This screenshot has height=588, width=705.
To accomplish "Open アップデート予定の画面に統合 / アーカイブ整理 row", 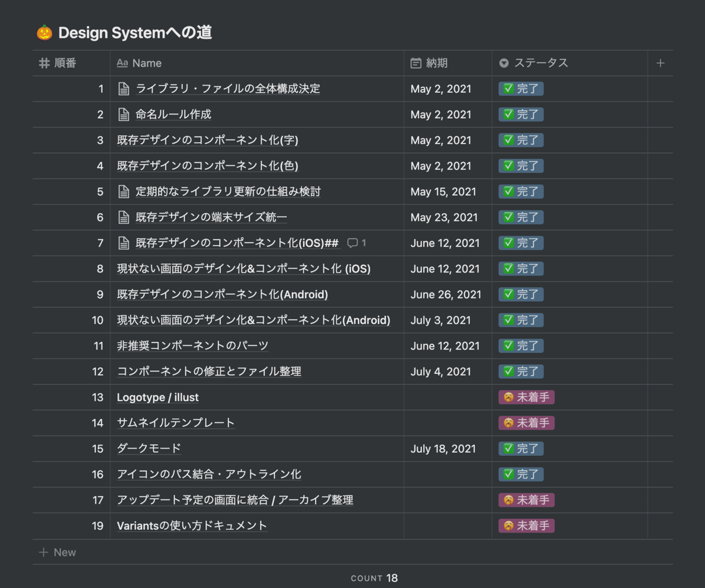I will click(x=235, y=500).
